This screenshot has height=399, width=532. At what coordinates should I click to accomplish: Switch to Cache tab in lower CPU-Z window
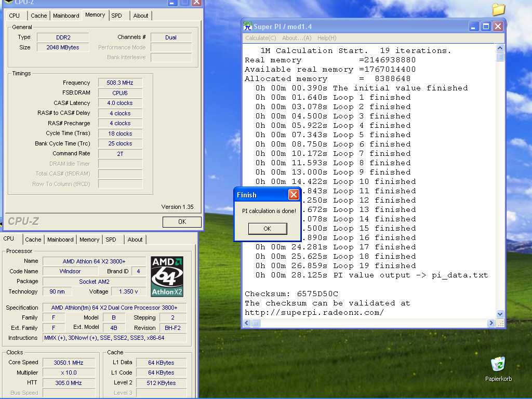[x=33, y=240]
